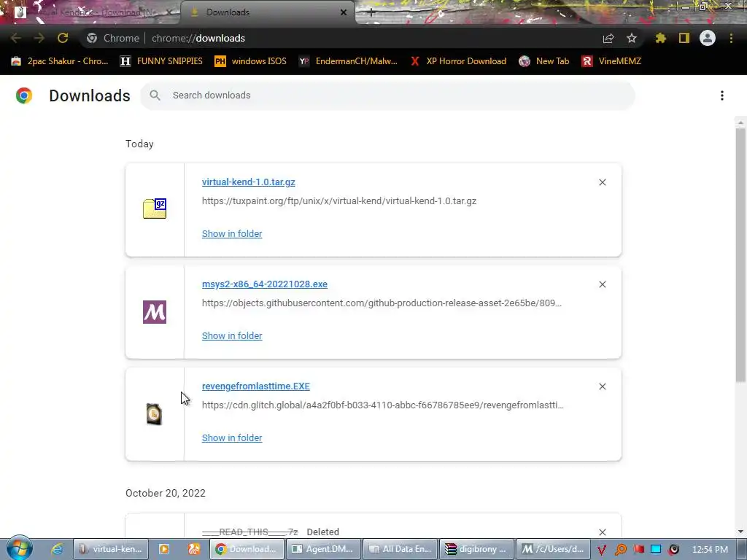
Task: Reload the chrome://downloads page
Action: pos(63,38)
